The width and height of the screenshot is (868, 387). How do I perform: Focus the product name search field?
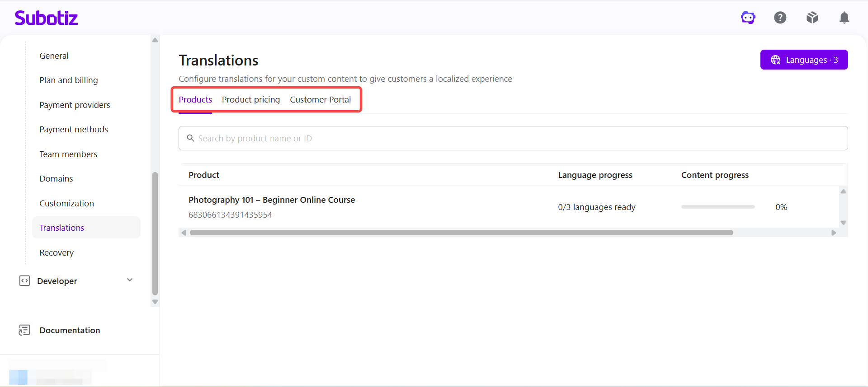click(x=513, y=138)
